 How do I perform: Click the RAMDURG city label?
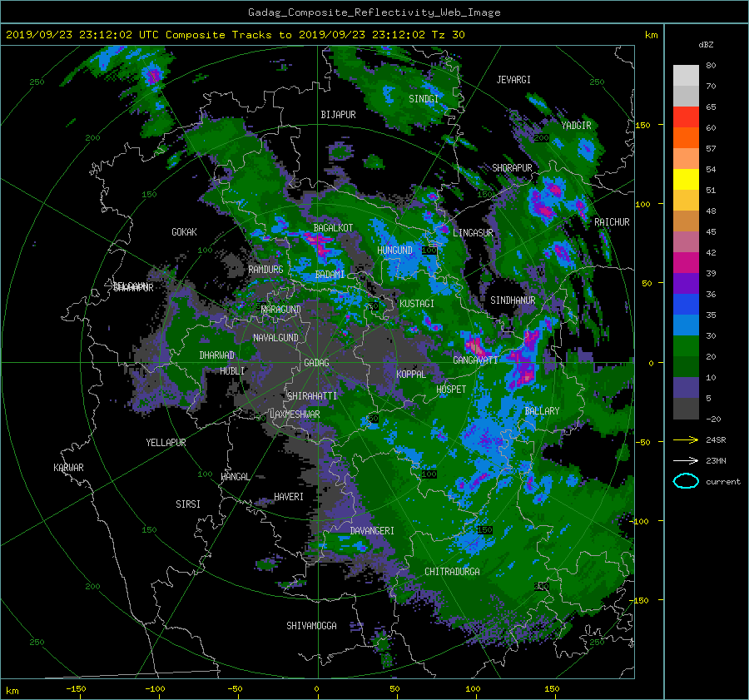tap(265, 270)
